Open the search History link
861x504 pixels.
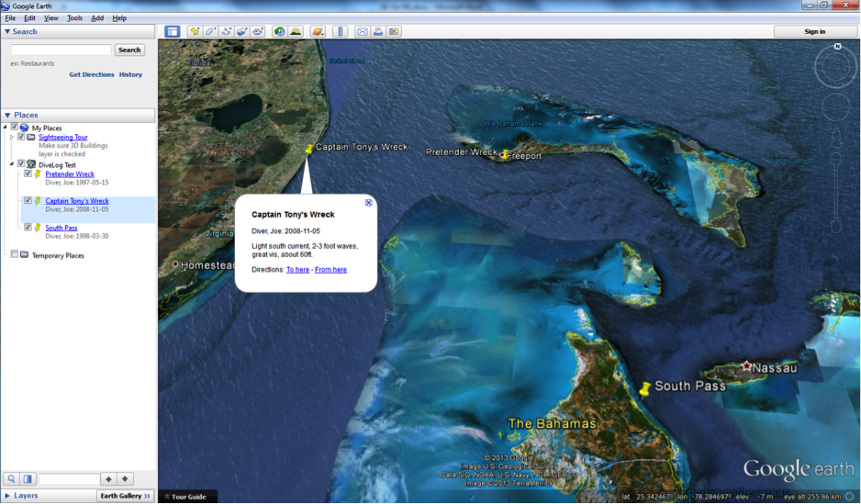tap(130, 74)
